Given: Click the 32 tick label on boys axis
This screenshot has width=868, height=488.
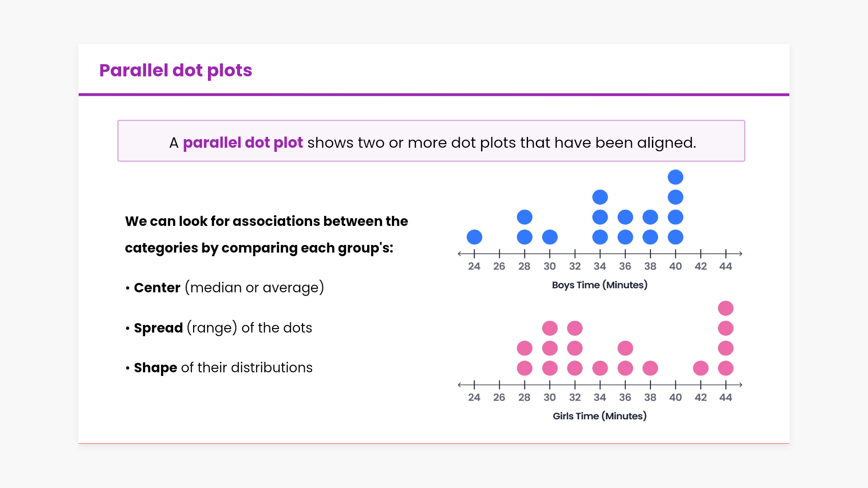Looking at the screenshot, I should [575, 267].
